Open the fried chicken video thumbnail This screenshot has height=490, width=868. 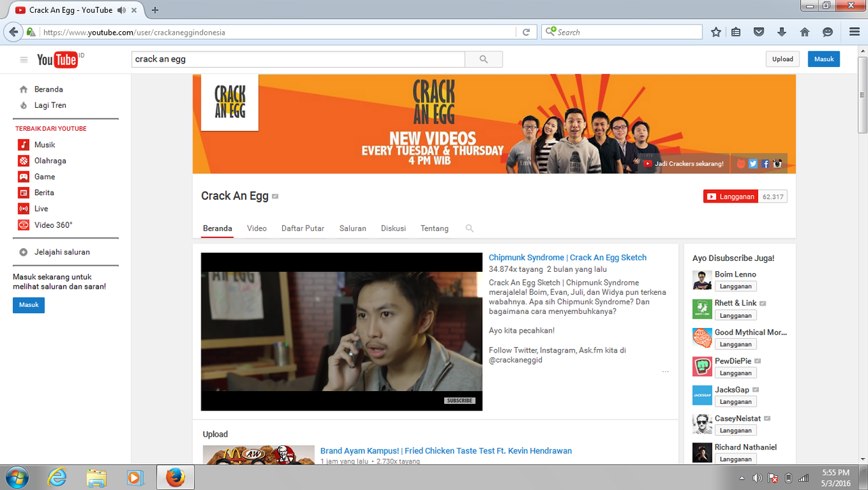pyautogui.click(x=258, y=455)
